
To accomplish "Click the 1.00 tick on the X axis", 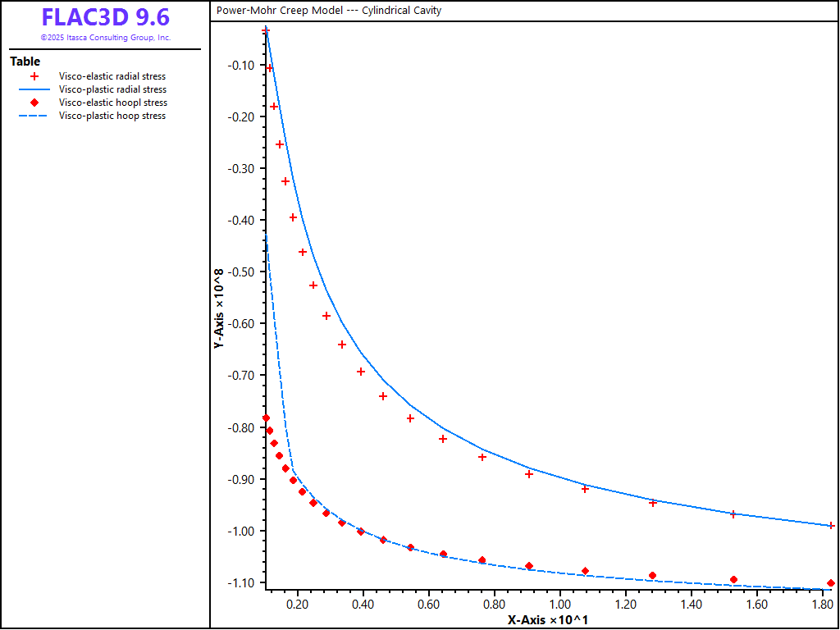I will coord(559,604).
